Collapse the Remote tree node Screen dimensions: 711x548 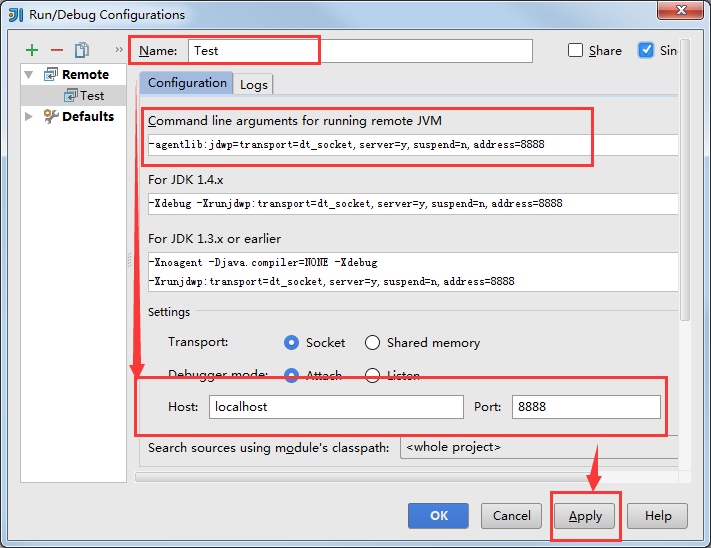click(x=29, y=75)
